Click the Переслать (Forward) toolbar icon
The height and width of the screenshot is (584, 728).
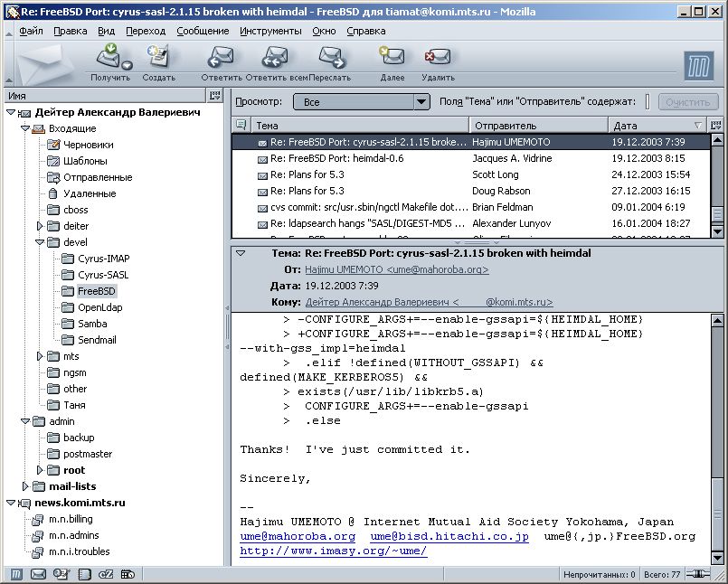coord(331,59)
